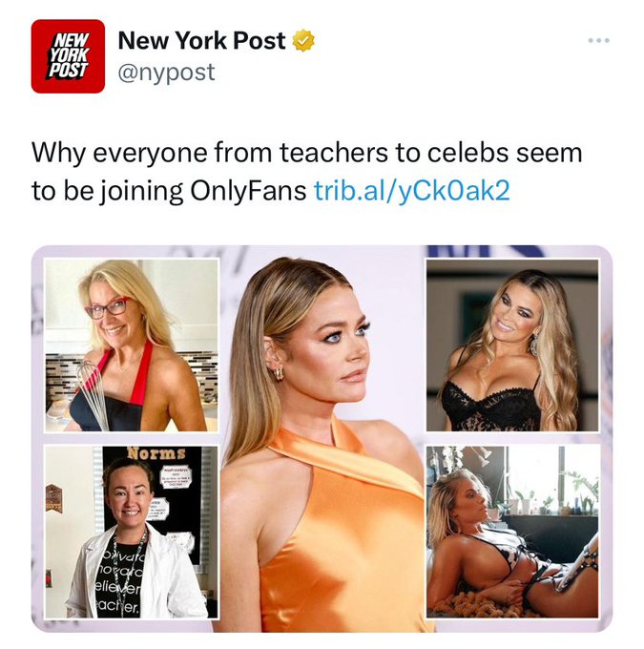Open the three-dot more options menu
644x649 pixels.
(599, 40)
